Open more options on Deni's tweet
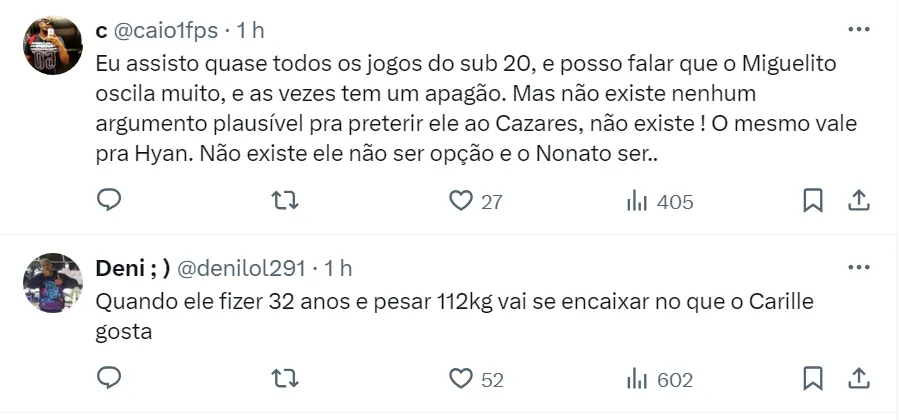This screenshot has height=420, width=899. point(858,268)
